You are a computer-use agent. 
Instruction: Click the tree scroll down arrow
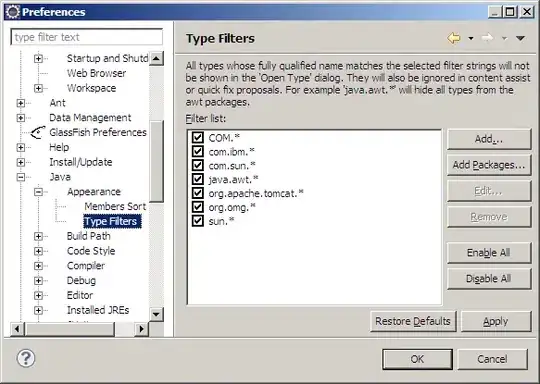point(156,314)
